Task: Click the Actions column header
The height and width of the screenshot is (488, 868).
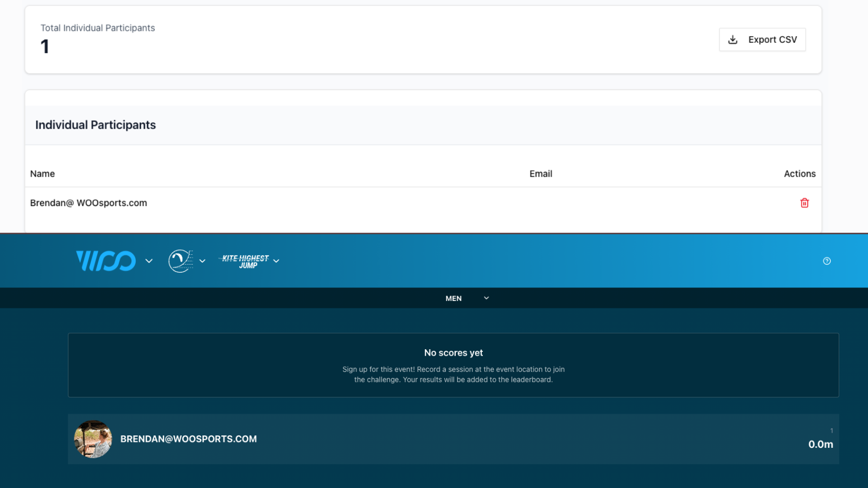Action: (800, 174)
